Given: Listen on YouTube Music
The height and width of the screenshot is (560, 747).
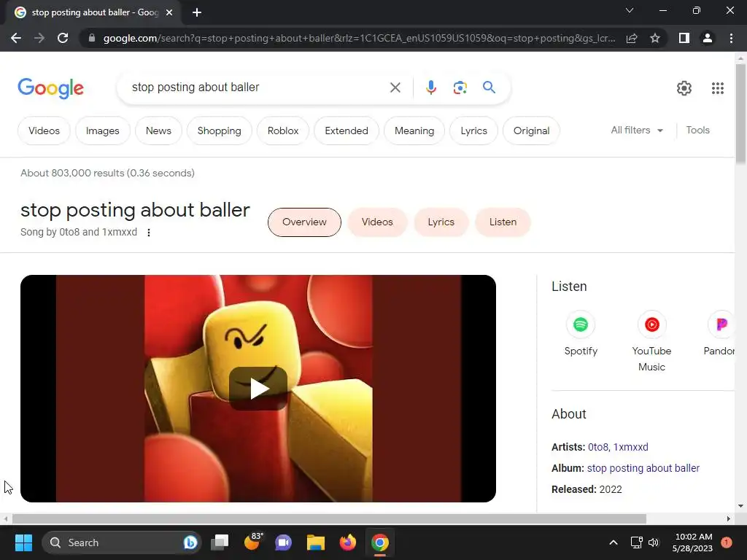Looking at the screenshot, I should (651, 341).
